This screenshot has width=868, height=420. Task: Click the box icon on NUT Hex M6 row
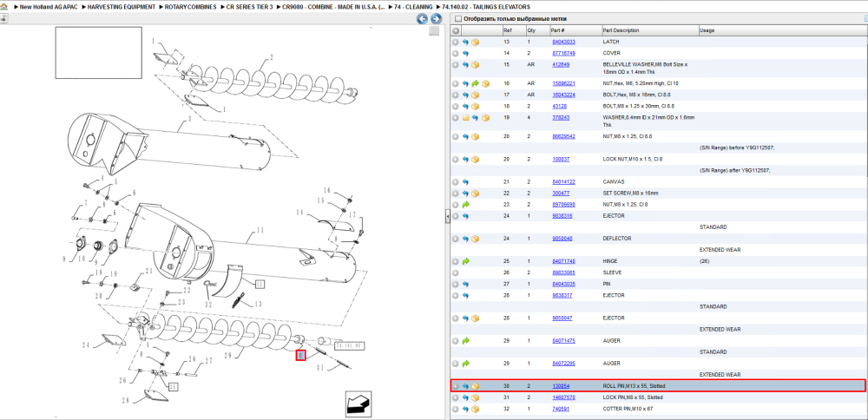tap(485, 83)
